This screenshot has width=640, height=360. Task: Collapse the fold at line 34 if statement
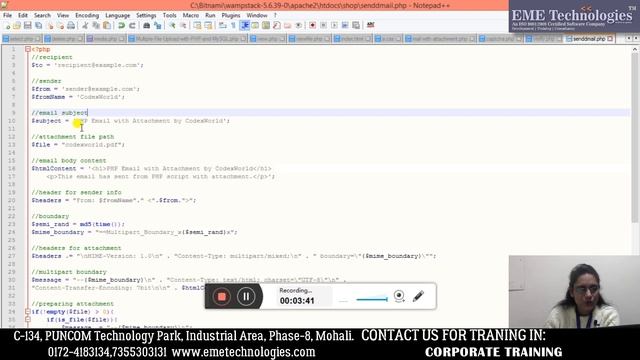[28, 312]
